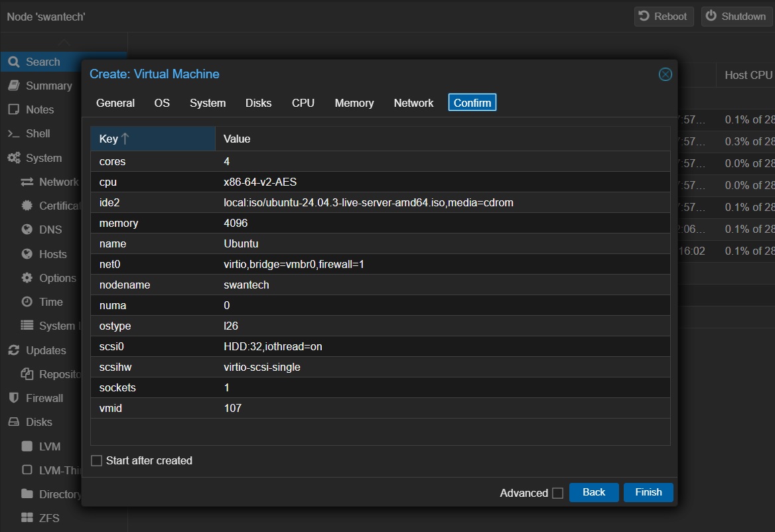This screenshot has width=775, height=532.
Task: Click the Reboot node button
Action: tap(664, 17)
